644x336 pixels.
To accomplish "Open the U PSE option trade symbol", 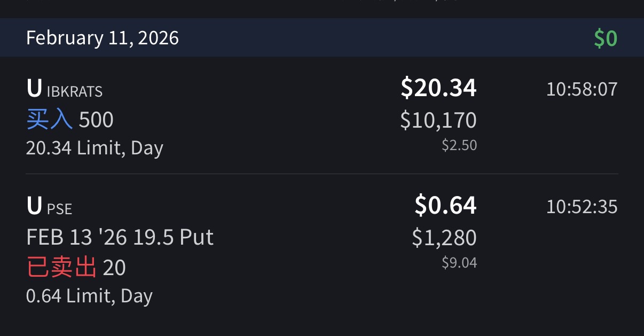I will pyautogui.click(x=34, y=206).
